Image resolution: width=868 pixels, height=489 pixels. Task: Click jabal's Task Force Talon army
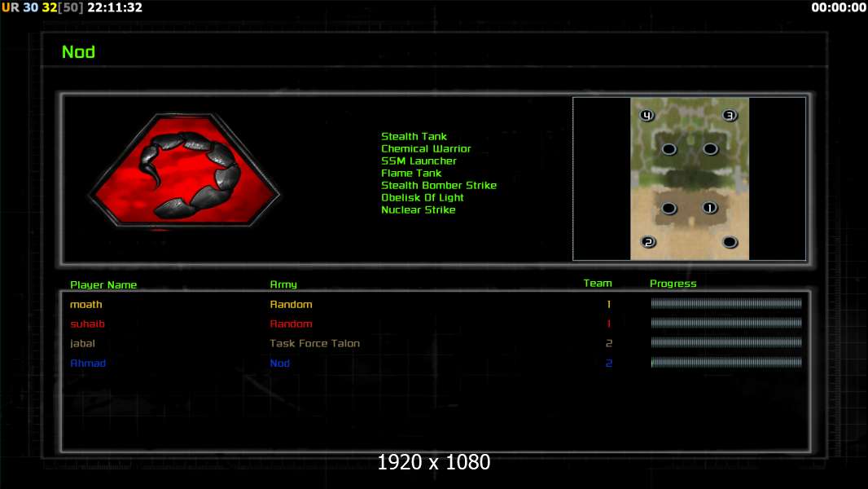pos(314,343)
